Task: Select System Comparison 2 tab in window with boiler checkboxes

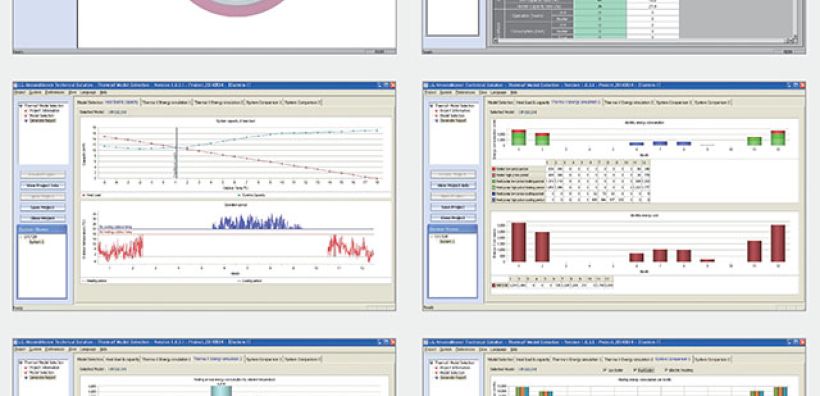Action: coord(712,359)
